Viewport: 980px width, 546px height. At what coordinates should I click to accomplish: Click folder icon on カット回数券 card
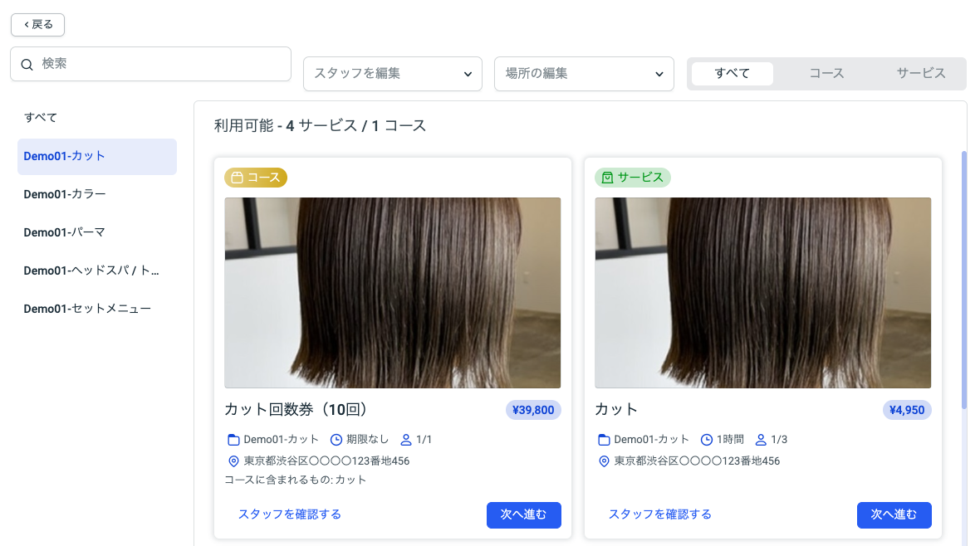(x=233, y=440)
